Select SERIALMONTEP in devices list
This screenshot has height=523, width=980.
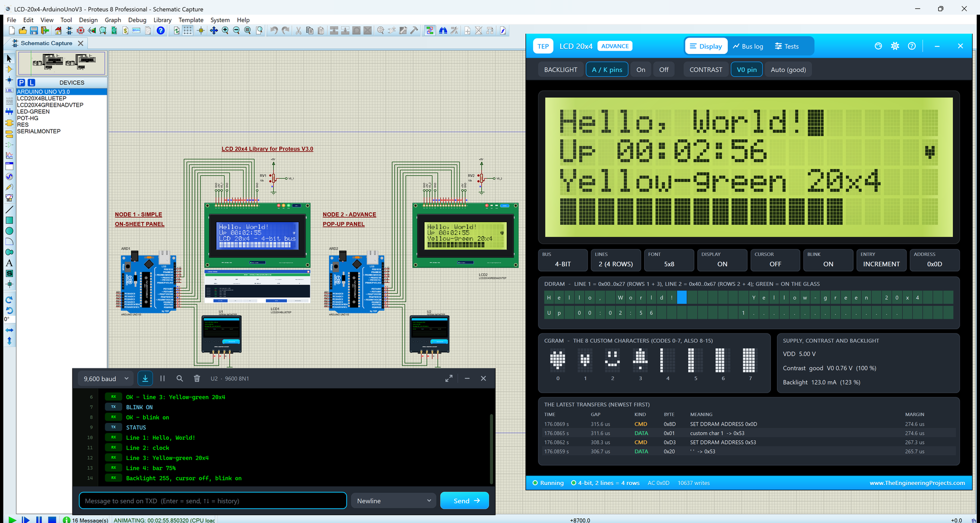pyautogui.click(x=39, y=131)
